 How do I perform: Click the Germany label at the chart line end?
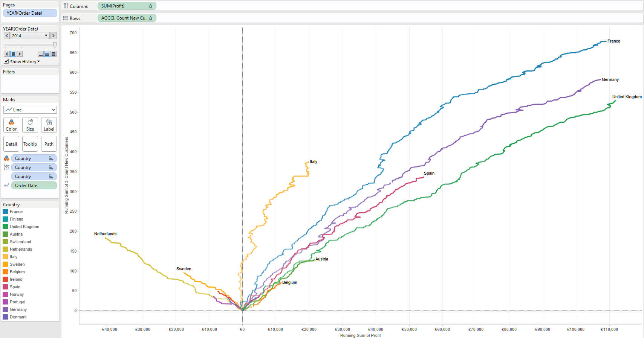[x=610, y=79]
